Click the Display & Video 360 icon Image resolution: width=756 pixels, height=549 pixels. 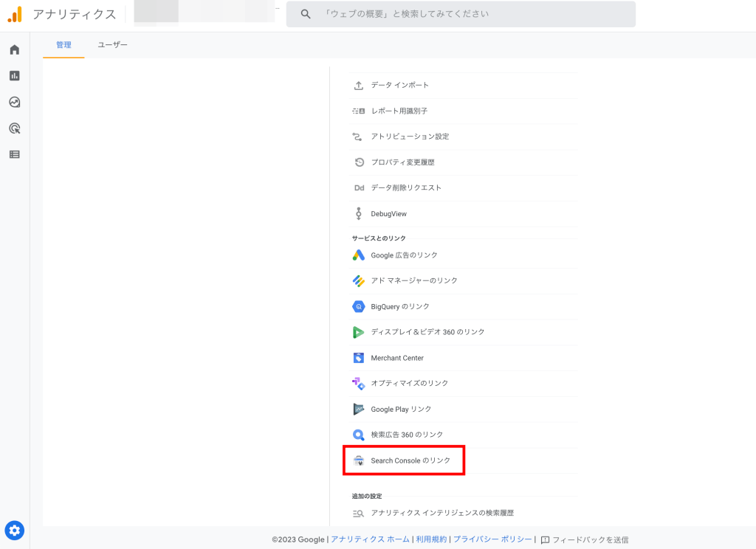click(x=358, y=332)
